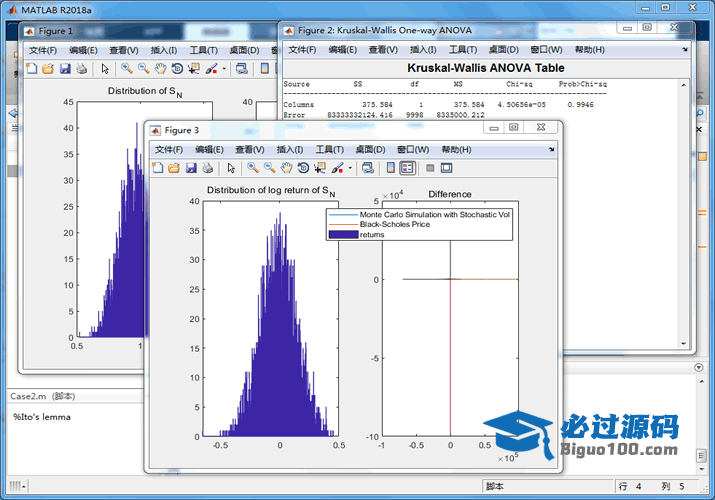
Task: Click the Save icon in Figure 3 toolbar
Action: pos(191,168)
